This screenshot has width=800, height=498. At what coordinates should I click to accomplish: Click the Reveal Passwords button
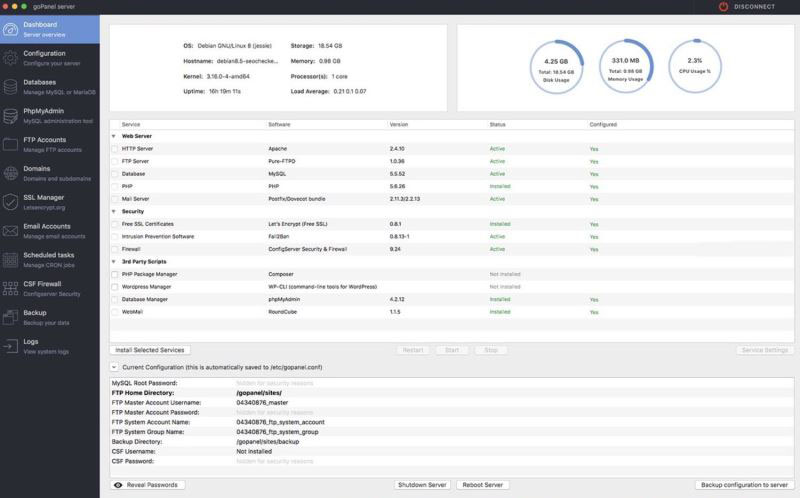click(147, 485)
